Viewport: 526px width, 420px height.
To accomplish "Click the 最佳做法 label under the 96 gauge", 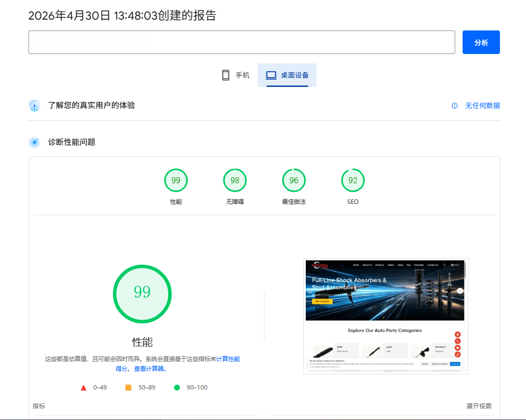I will click(294, 202).
